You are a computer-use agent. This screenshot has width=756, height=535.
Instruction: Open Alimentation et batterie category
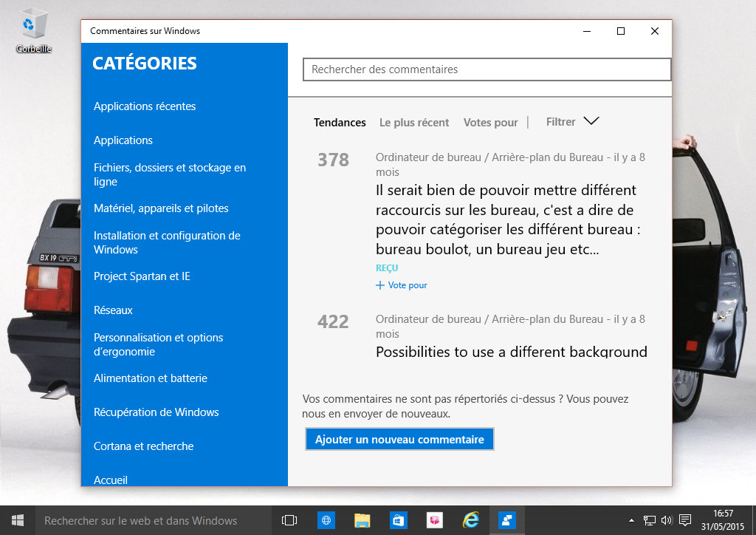[151, 378]
